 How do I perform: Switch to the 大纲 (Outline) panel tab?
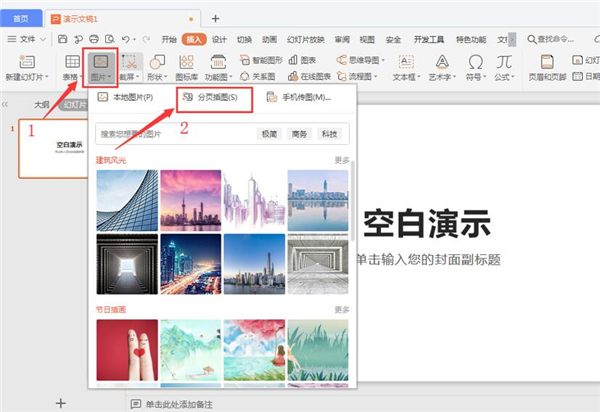pos(42,104)
